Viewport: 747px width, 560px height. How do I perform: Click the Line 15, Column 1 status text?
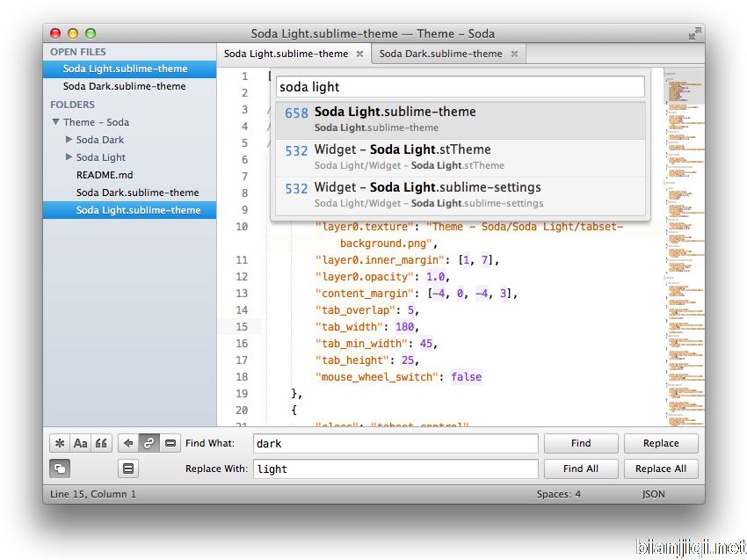point(93,494)
